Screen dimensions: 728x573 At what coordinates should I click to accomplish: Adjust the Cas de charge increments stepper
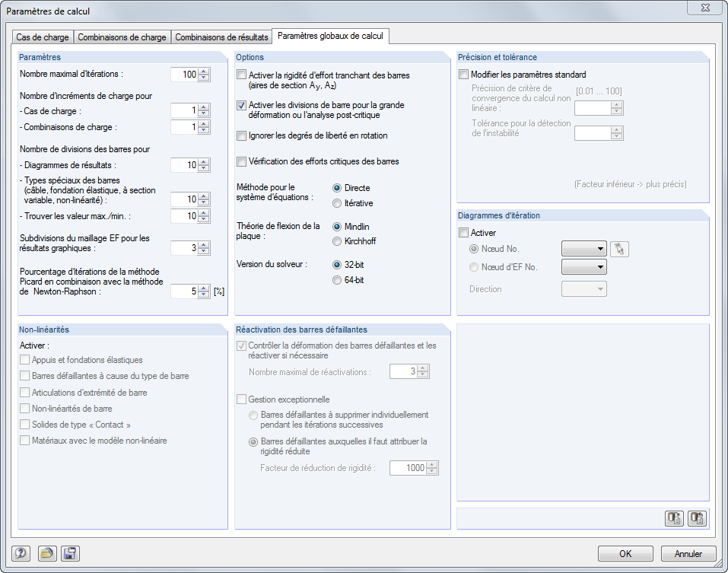[204, 110]
